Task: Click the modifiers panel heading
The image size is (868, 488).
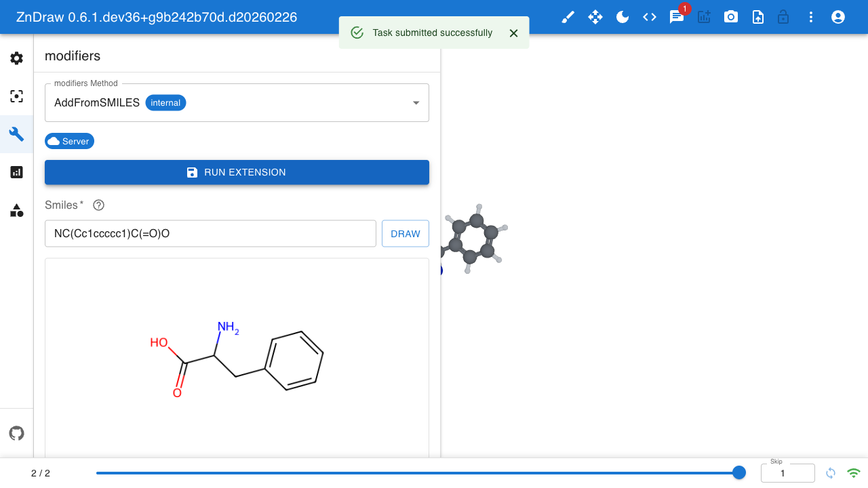Action: click(73, 56)
